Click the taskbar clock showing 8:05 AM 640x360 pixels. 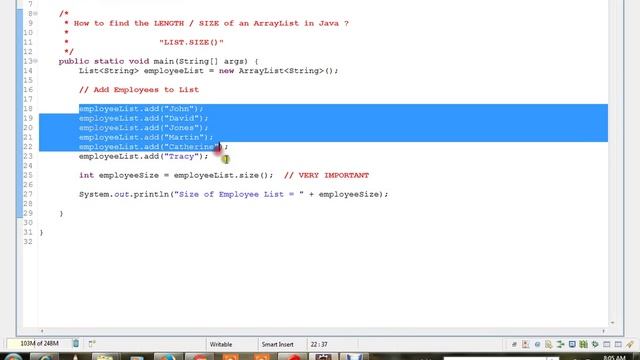(x=614, y=358)
